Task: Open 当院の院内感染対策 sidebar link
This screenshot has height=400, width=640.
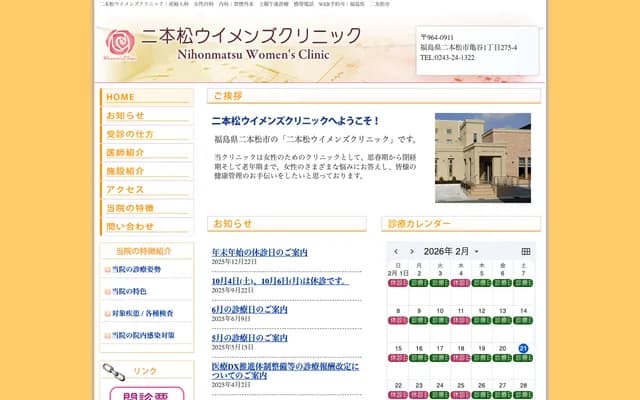Action: coord(143,335)
